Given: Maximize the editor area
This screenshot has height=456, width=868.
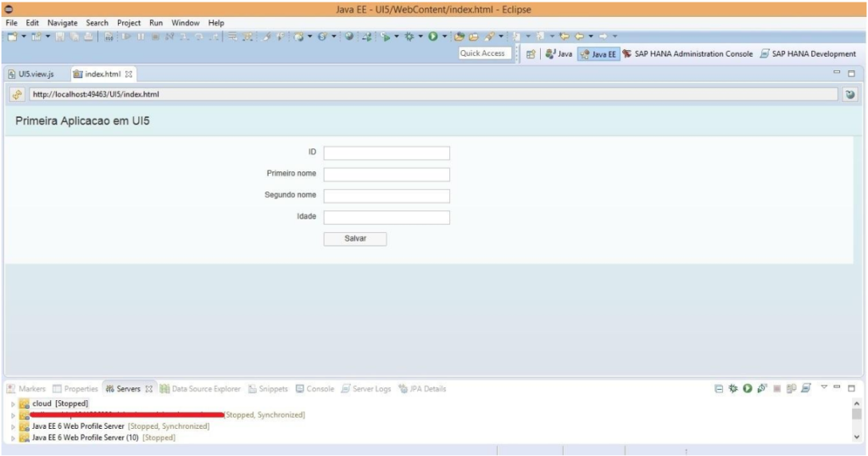Looking at the screenshot, I should [851, 74].
